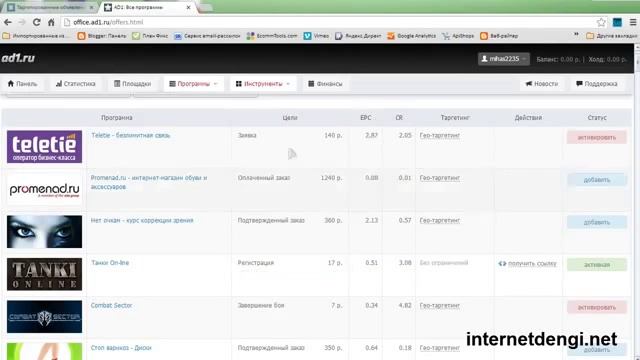Open the Панель menu item
This screenshot has width=640, height=360.
pyautogui.click(x=22, y=84)
